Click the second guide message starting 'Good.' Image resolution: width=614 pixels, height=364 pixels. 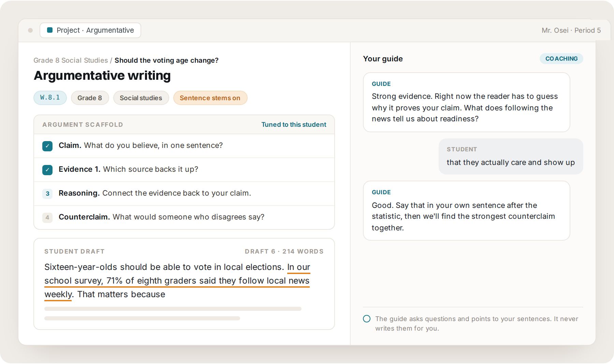click(x=466, y=211)
